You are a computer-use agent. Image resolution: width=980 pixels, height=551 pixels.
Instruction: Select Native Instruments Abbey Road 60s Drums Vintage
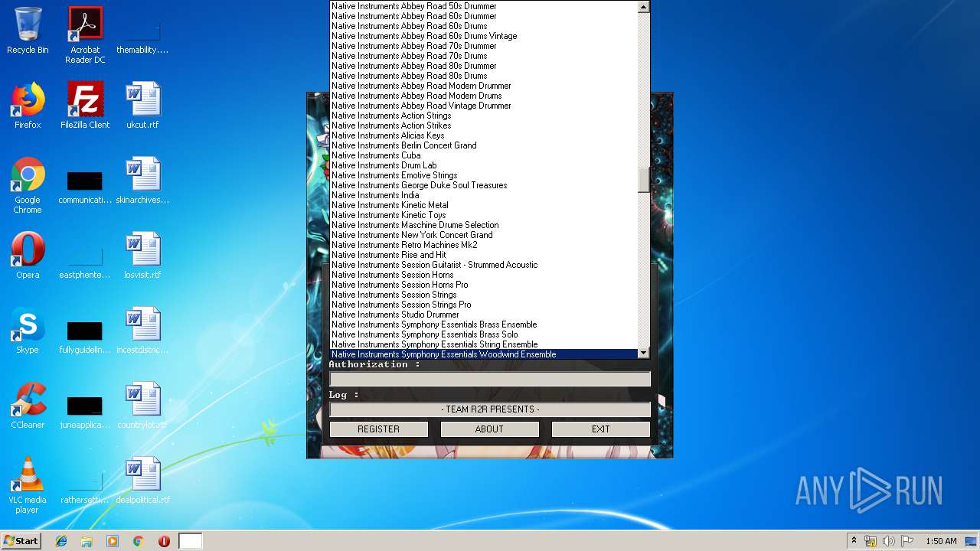[483, 36]
